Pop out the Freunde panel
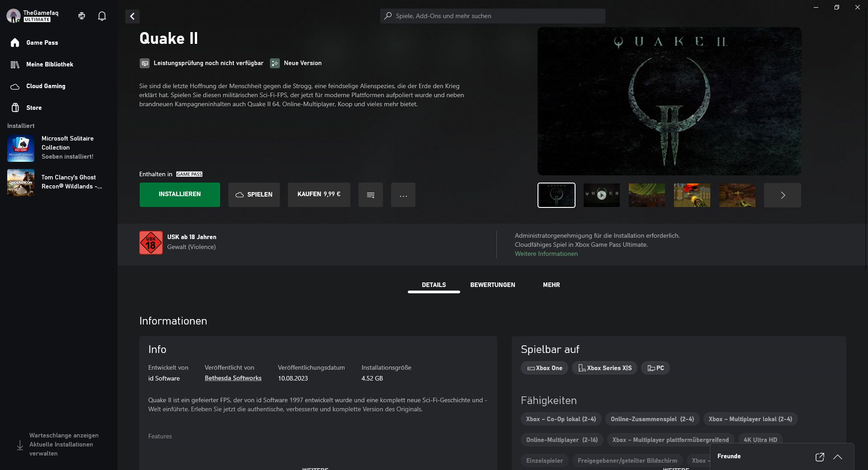Screen dimensions: 868x470 (x=820, y=457)
